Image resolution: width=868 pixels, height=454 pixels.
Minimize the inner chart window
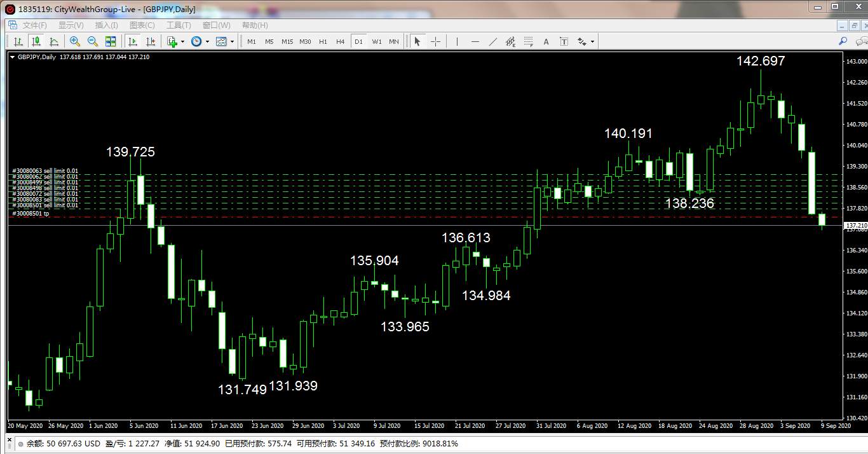[x=842, y=25]
